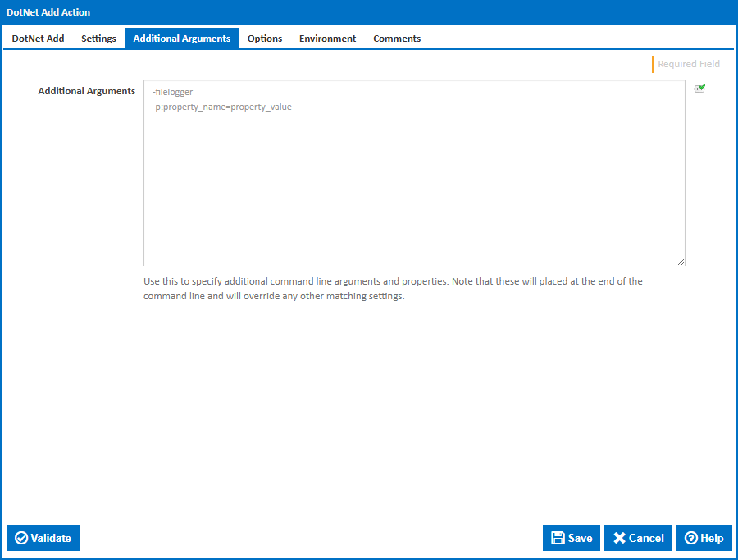
Task: Switch to the DotNet Add tab
Action: click(x=38, y=38)
